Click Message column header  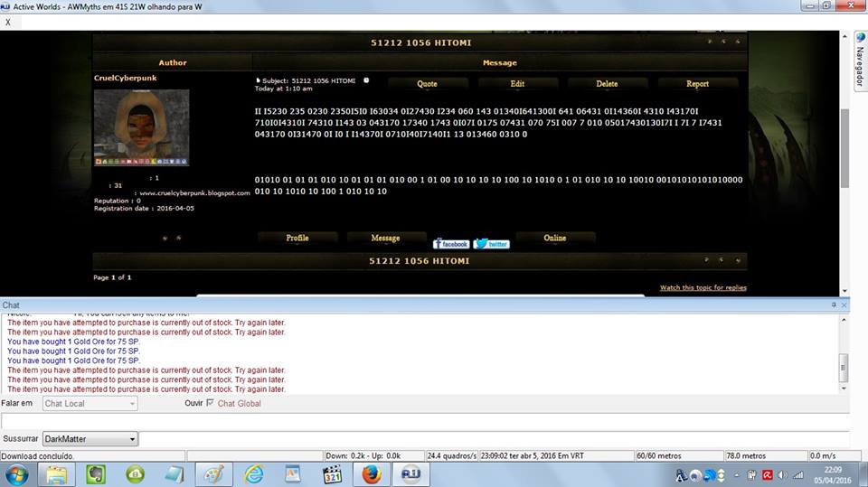tap(499, 62)
